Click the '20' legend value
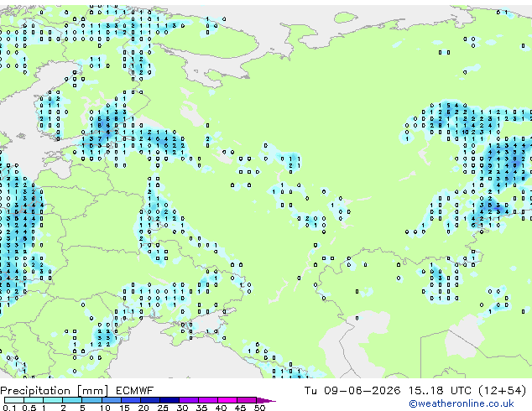The height and width of the screenshot is (411, 532). pos(143,408)
